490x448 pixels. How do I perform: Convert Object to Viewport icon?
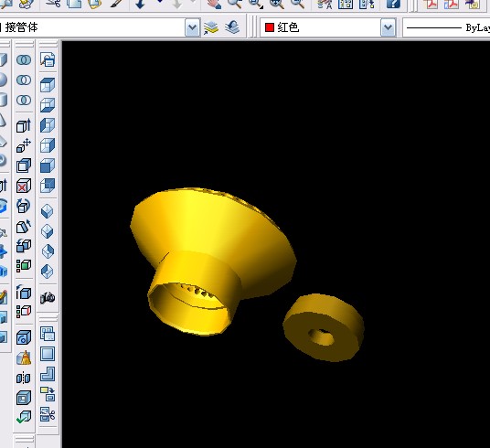[48, 394]
